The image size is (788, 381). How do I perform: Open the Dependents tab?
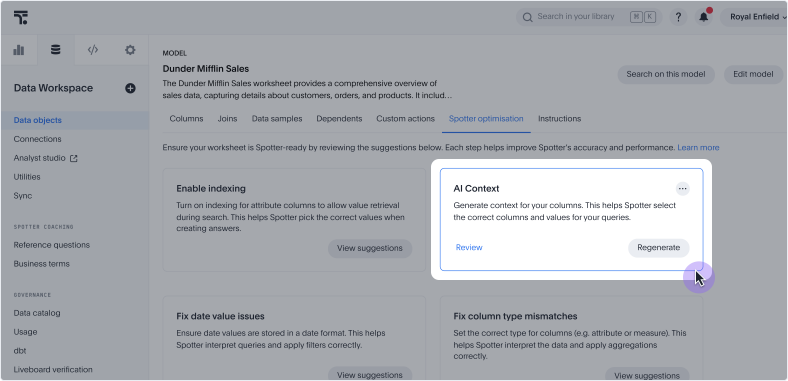[339, 119]
